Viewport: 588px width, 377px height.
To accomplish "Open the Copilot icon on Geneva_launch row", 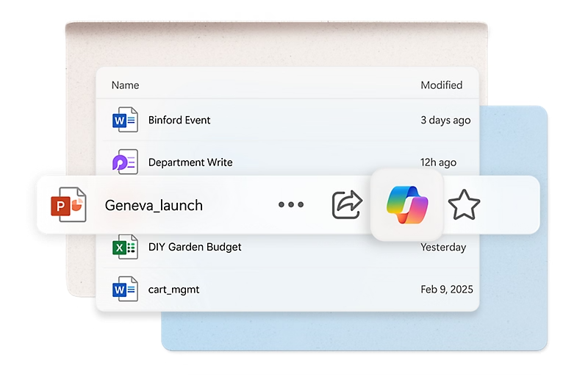I will 407,205.
